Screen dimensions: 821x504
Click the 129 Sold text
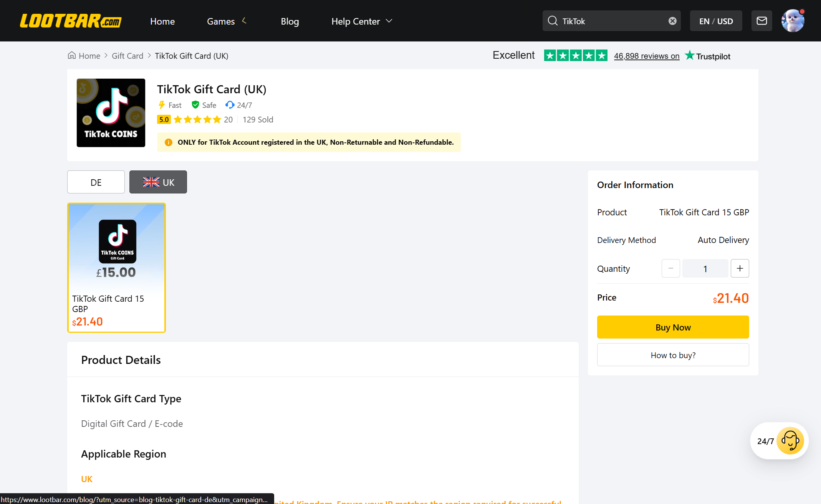[258, 119]
